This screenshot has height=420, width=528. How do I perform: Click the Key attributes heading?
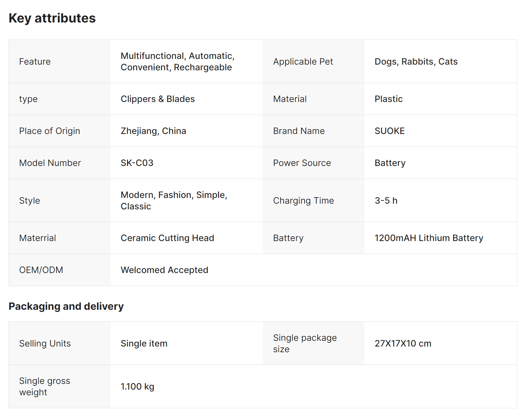(52, 18)
